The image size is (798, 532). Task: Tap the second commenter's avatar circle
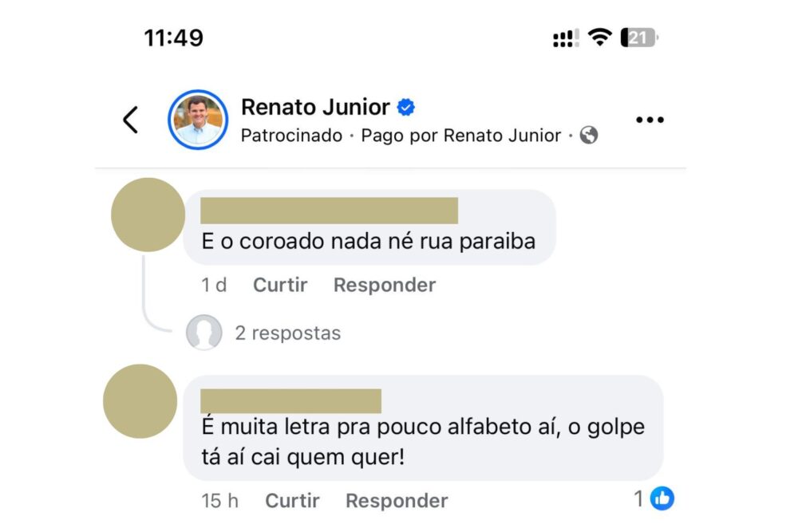(140, 401)
